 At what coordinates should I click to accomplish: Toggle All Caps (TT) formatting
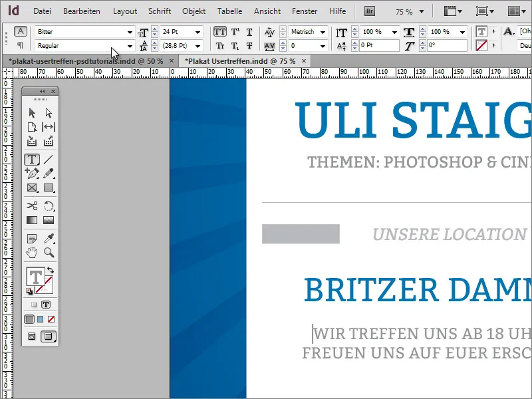[x=220, y=32]
